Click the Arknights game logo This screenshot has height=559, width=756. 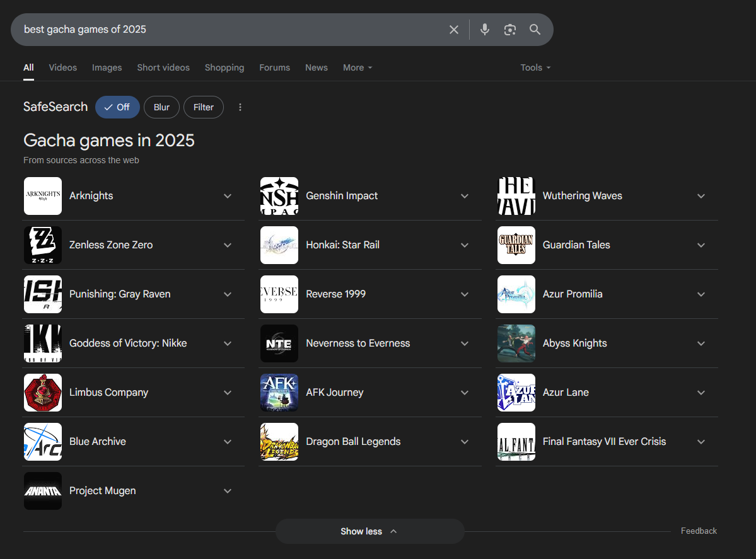pyautogui.click(x=43, y=195)
